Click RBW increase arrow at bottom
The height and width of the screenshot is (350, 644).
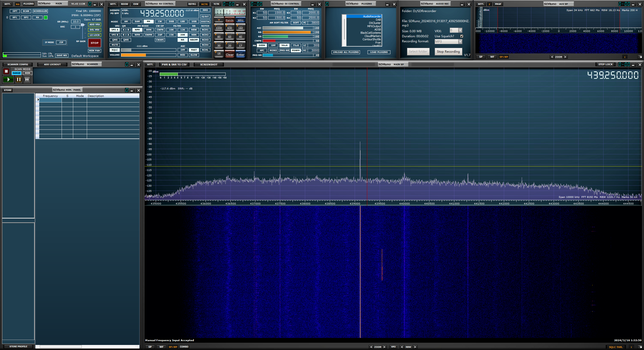(415, 347)
